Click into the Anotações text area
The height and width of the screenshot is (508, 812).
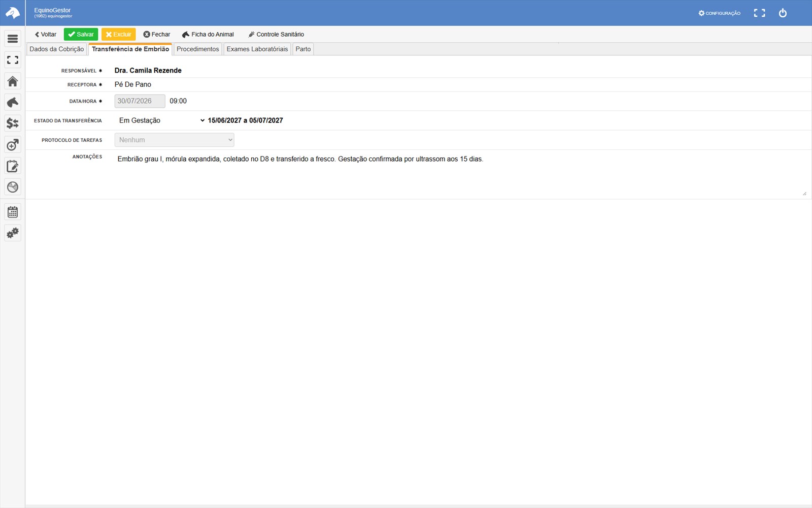[461, 174]
